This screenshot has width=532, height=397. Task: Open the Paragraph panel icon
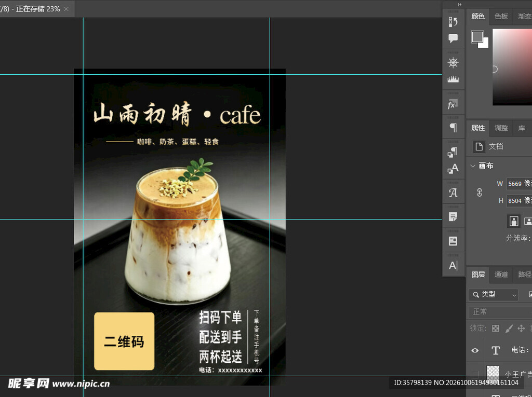[453, 128]
